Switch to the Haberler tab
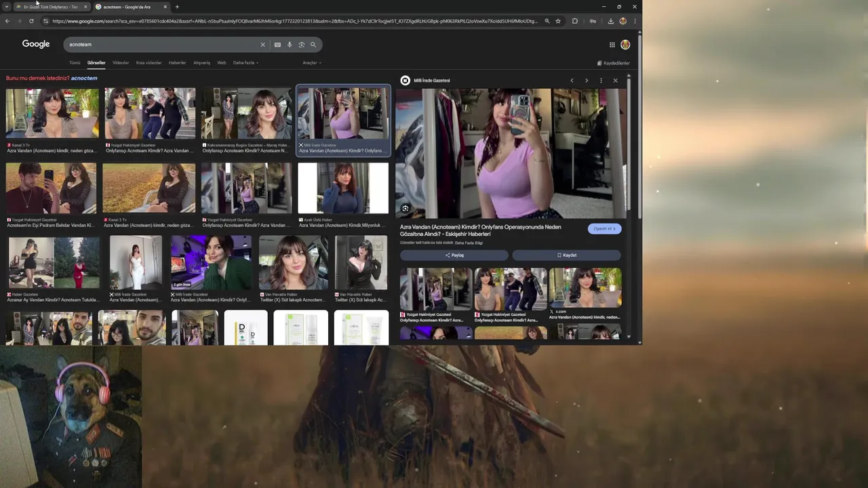Image resolution: width=868 pixels, height=488 pixels. coord(177,63)
